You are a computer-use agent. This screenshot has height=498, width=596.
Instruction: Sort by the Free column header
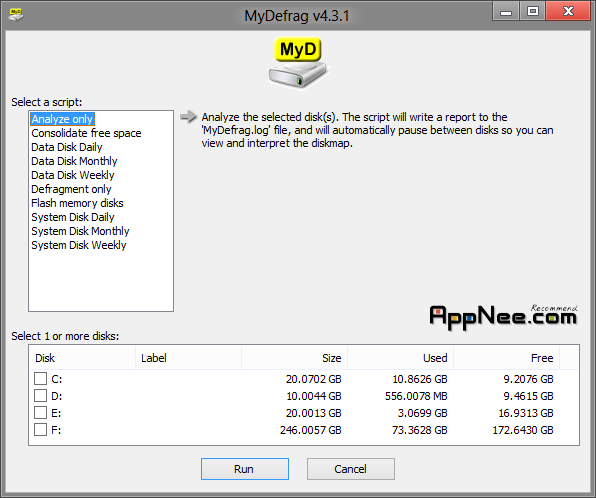[506, 358]
